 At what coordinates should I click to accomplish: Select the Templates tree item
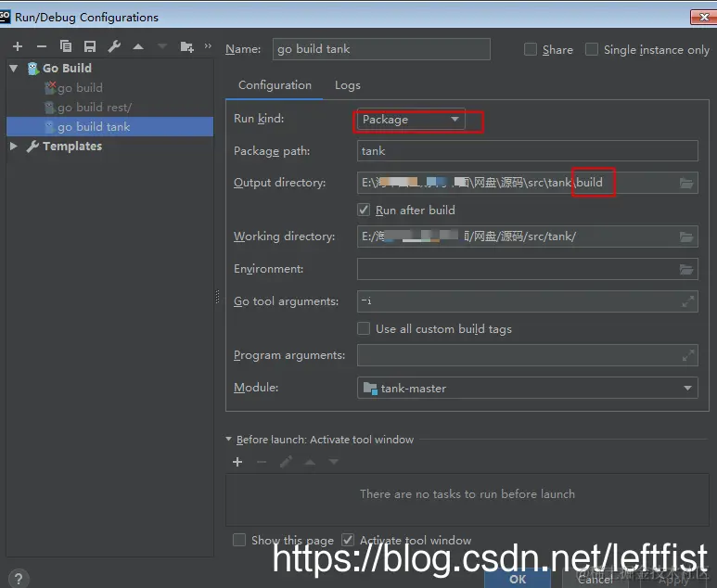coord(72,147)
